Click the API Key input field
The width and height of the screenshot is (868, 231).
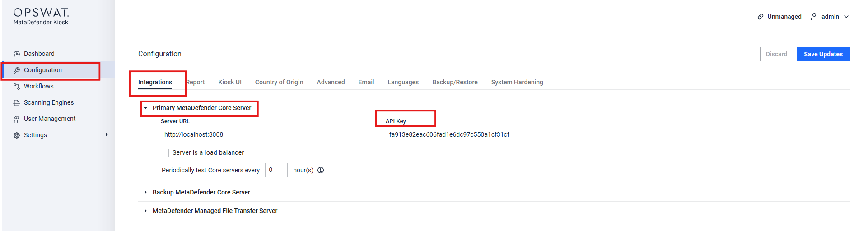(492, 135)
